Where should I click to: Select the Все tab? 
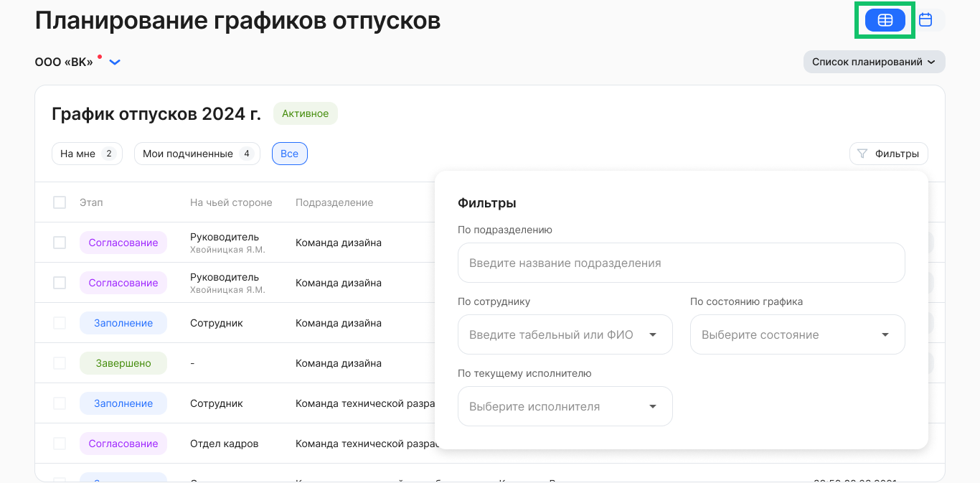[x=290, y=154]
